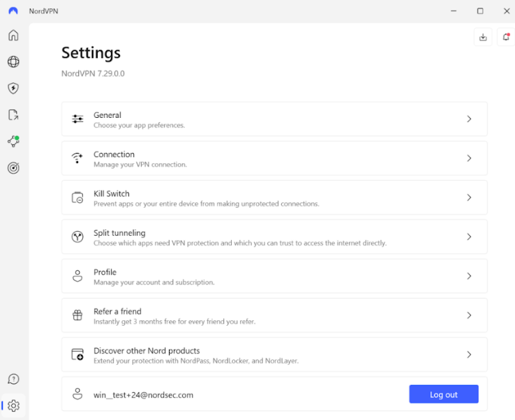Image resolution: width=515 pixels, height=420 pixels.
Task: Open the help chat bubble icon
Action: pyautogui.click(x=13, y=379)
